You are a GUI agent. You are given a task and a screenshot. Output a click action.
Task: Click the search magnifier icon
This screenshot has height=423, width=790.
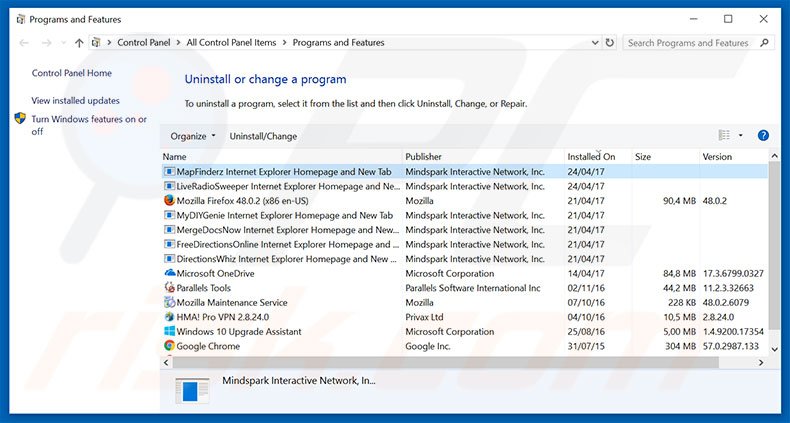coord(764,43)
